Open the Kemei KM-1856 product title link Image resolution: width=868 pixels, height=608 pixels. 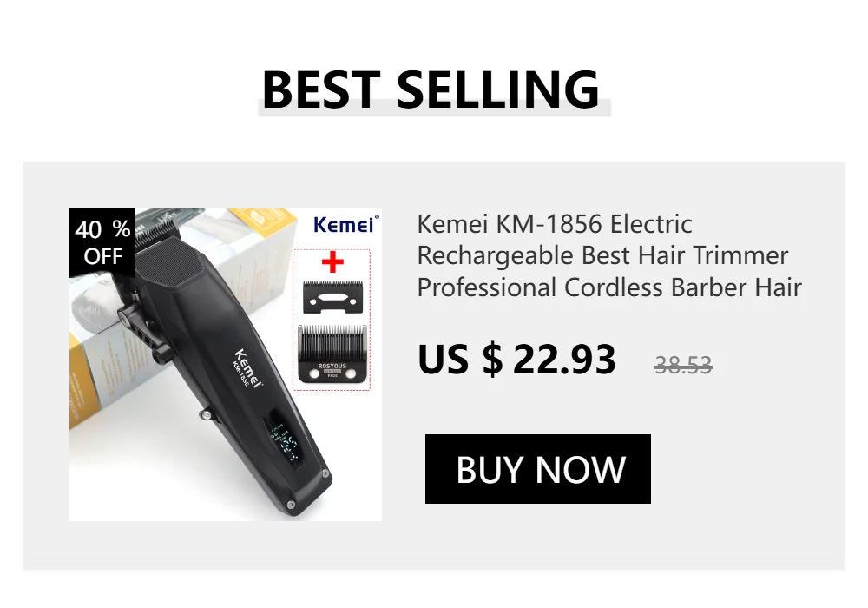click(609, 256)
